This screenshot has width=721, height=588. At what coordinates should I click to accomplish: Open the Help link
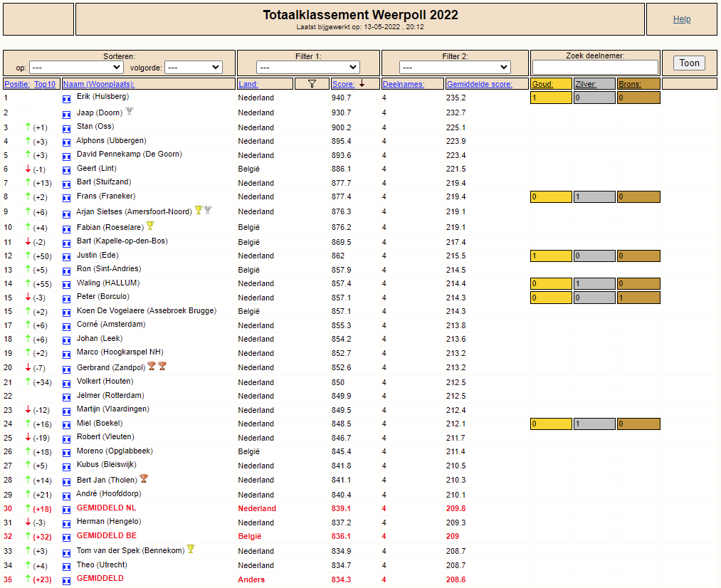pos(682,19)
